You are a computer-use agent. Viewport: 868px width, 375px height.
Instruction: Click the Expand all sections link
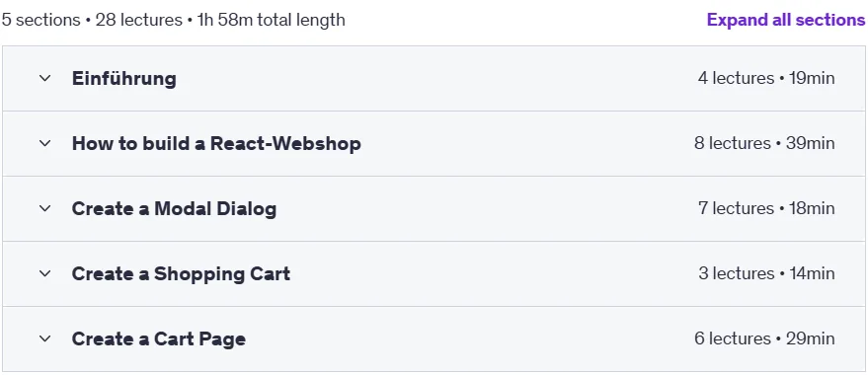pos(785,20)
